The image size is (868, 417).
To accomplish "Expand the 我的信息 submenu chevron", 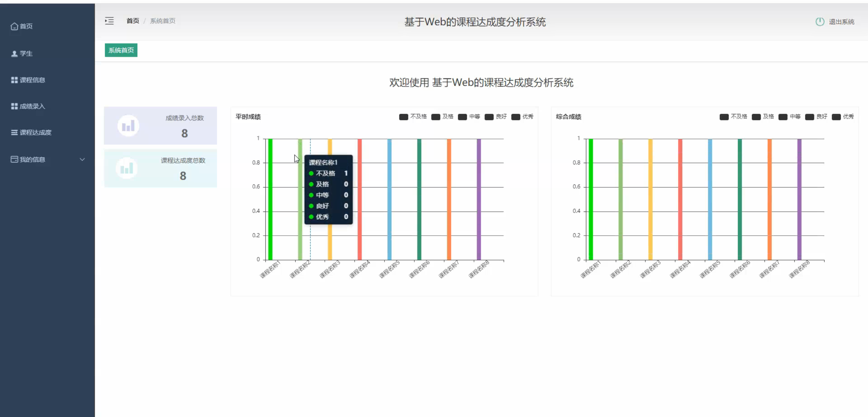I will point(82,159).
